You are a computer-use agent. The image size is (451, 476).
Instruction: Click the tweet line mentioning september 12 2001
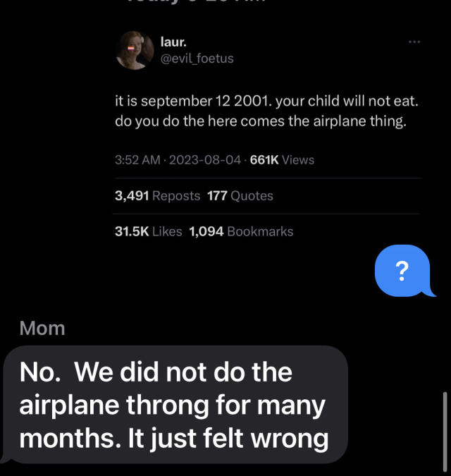point(266,102)
